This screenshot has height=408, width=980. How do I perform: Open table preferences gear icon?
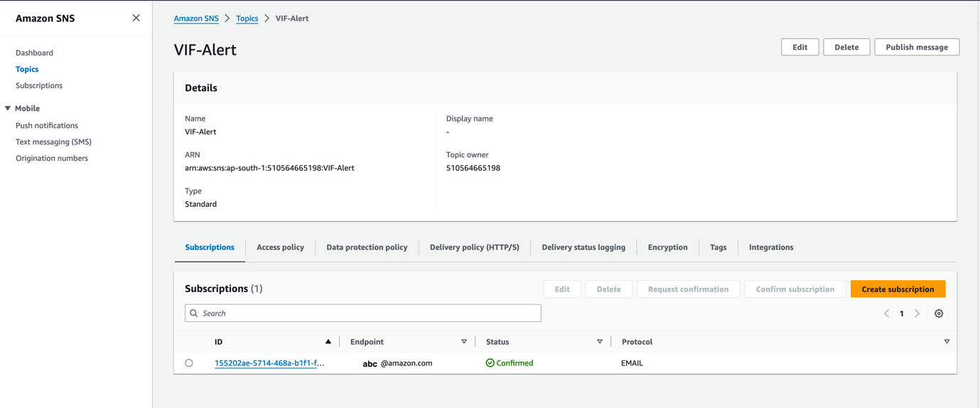click(x=939, y=313)
